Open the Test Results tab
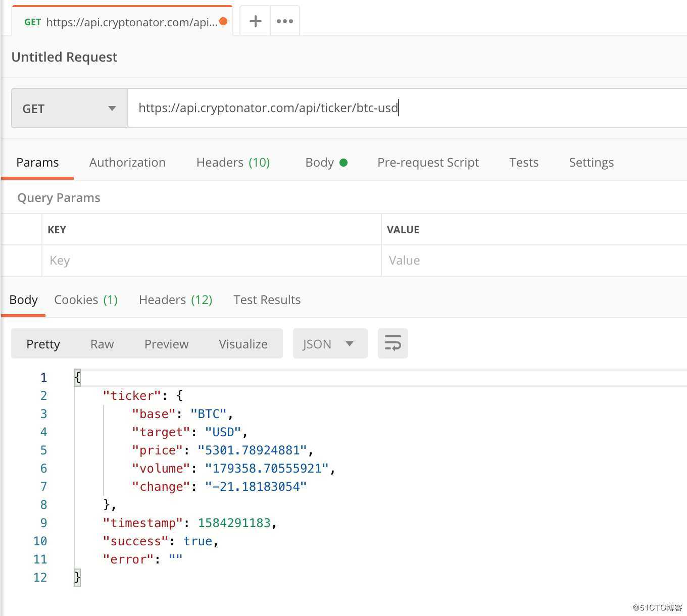This screenshot has height=616, width=687. [x=267, y=300]
